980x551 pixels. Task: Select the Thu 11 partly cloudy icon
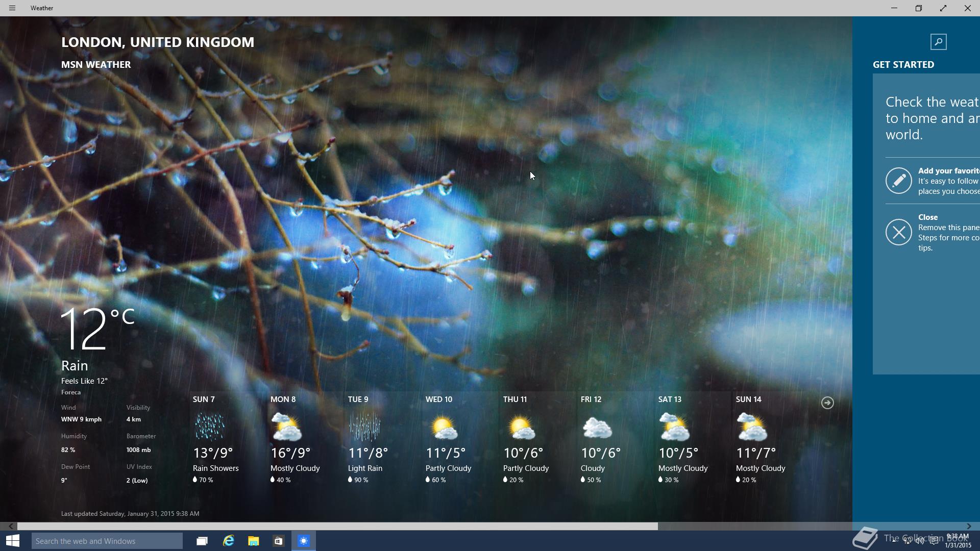coord(521,428)
